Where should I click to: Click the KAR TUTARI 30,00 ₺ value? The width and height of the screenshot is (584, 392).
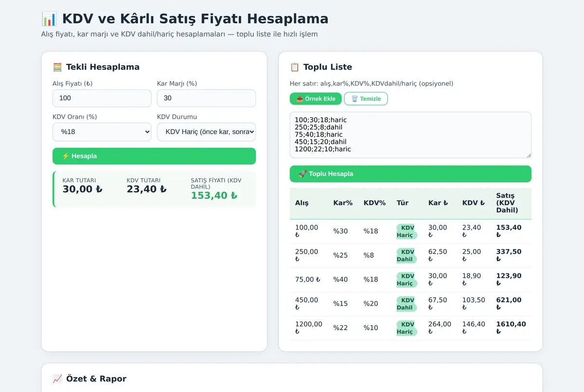82,189
